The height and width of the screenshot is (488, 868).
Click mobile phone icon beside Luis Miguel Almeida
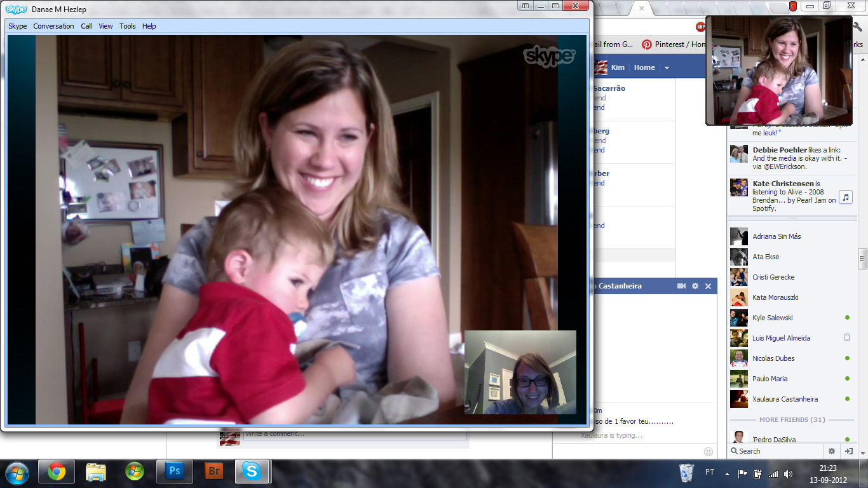pyautogui.click(x=847, y=338)
